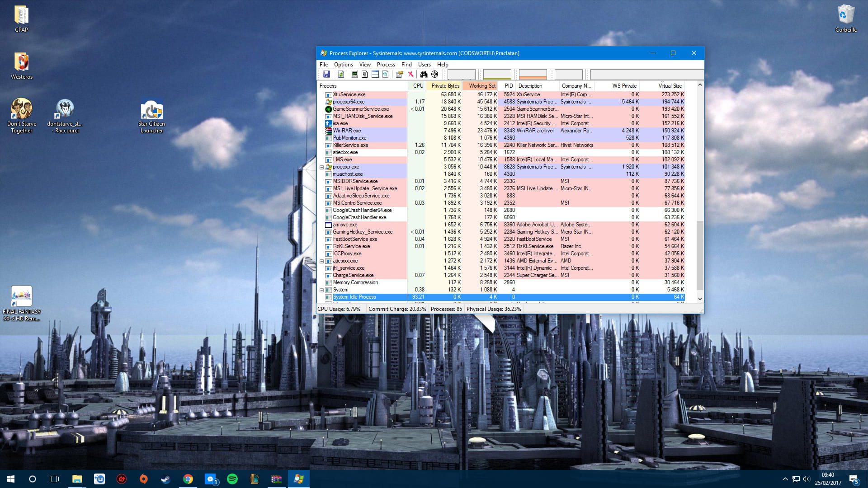Open the Corbeille recycle bin

(x=846, y=19)
